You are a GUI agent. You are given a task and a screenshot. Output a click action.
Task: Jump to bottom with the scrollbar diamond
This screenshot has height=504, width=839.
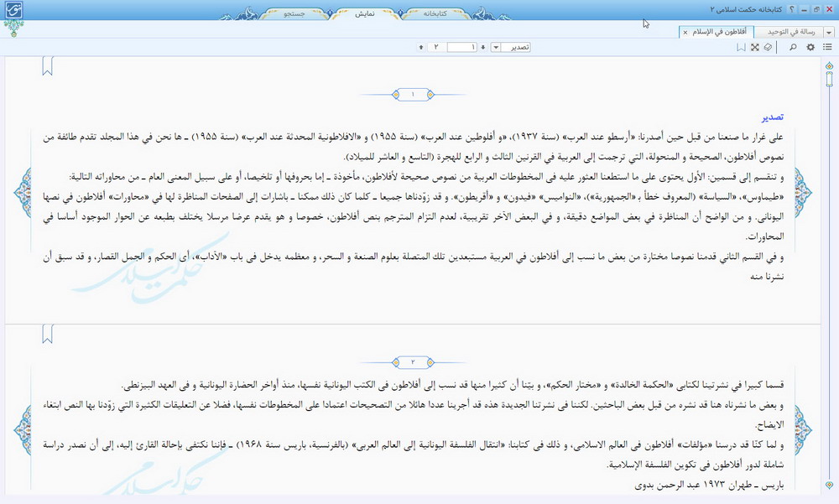click(830, 486)
